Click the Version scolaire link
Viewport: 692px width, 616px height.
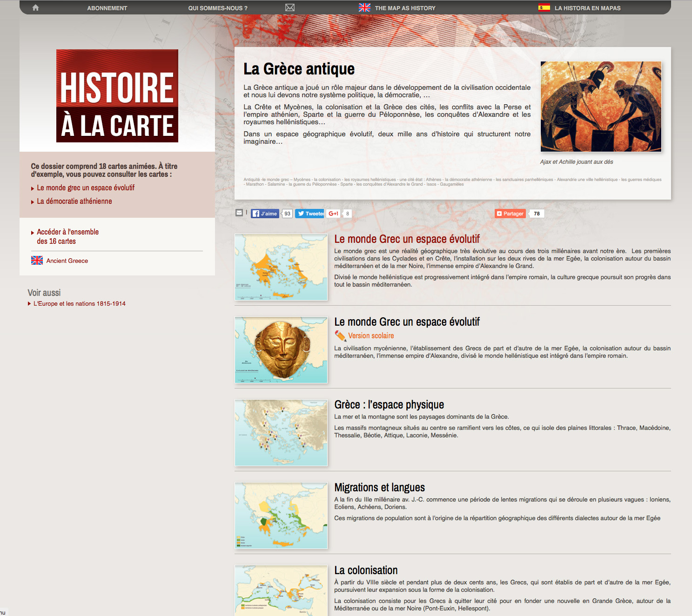(371, 336)
